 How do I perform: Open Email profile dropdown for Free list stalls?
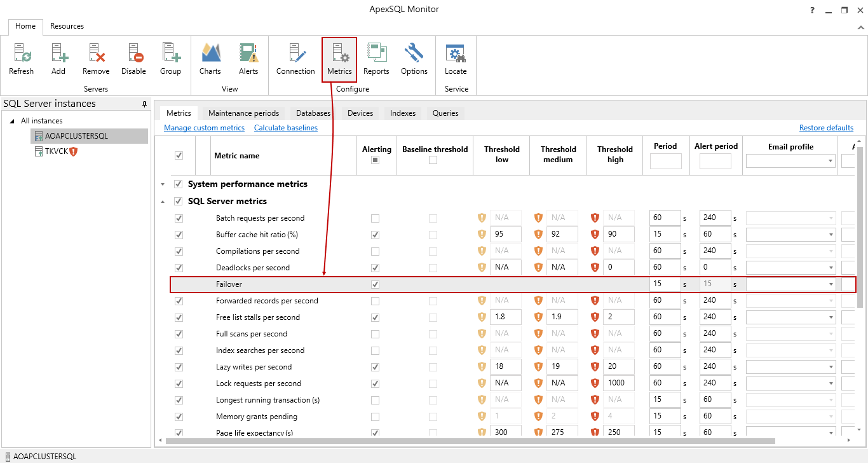(831, 317)
